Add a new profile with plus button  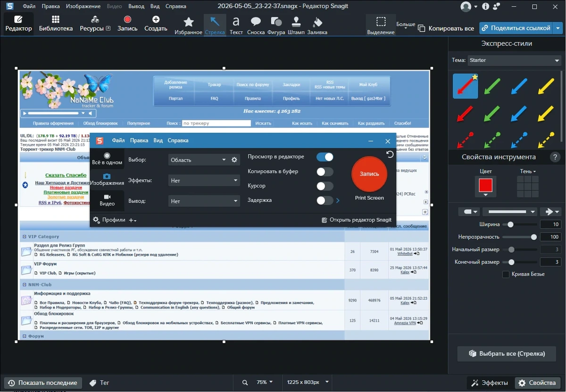(x=133, y=220)
